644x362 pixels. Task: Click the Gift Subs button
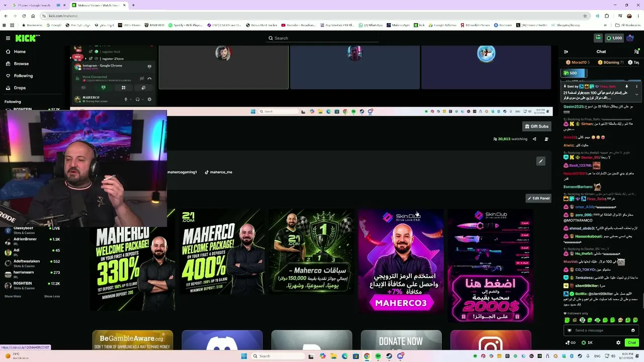[537, 126]
